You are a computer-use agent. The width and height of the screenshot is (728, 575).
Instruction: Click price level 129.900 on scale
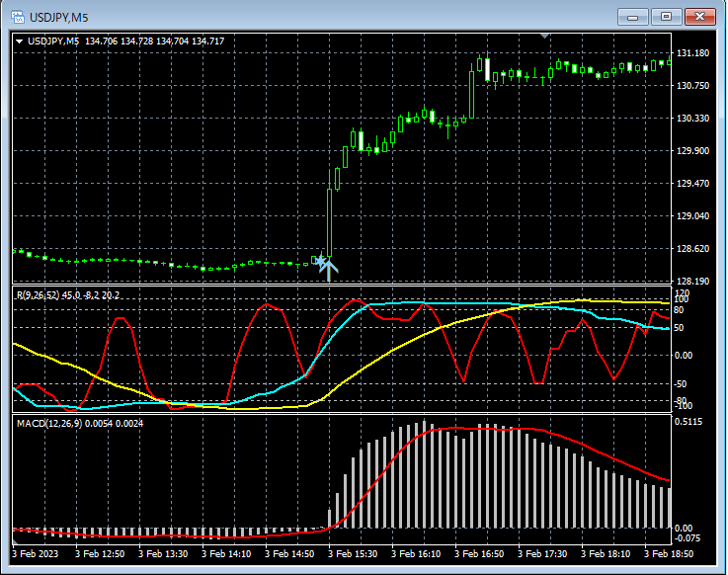pos(693,151)
